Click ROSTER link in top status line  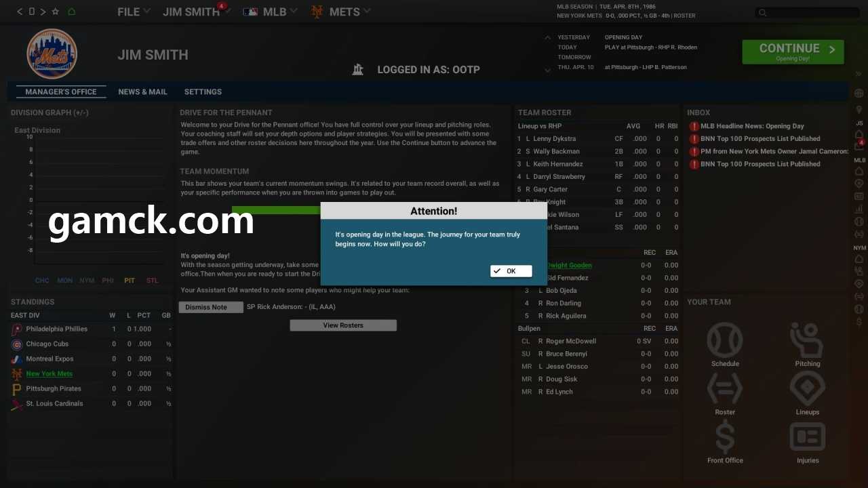pyautogui.click(x=684, y=16)
